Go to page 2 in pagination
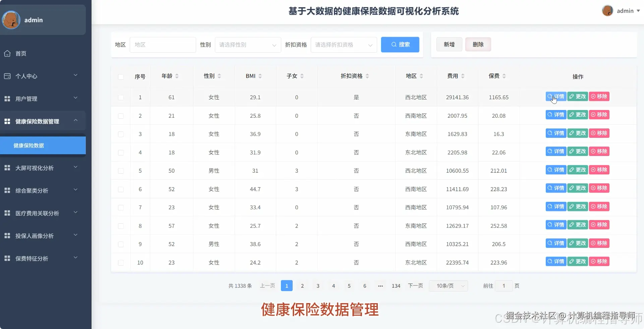The image size is (644, 329). point(302,286)
